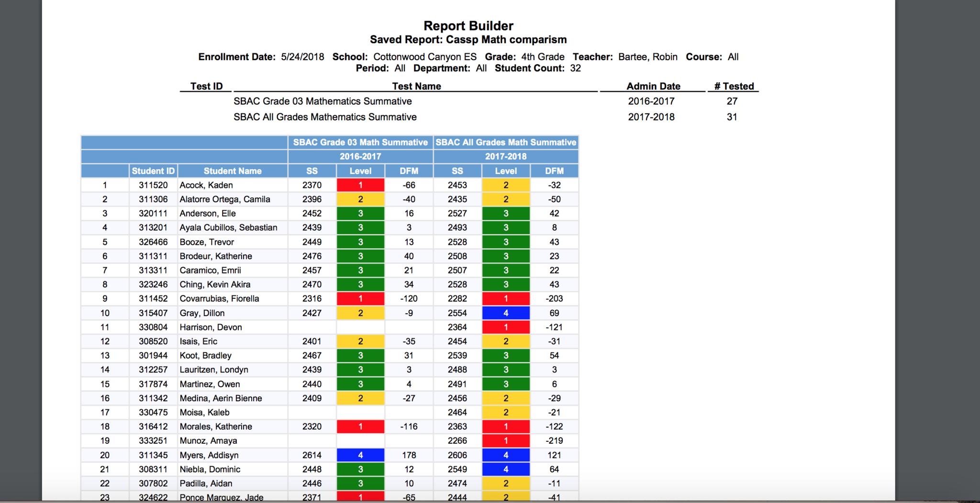Click the yellow 2017-2018 Level cell for Padilla, Aidan
The width and height of the screenshot is (980, 503).
click(506, 483)
